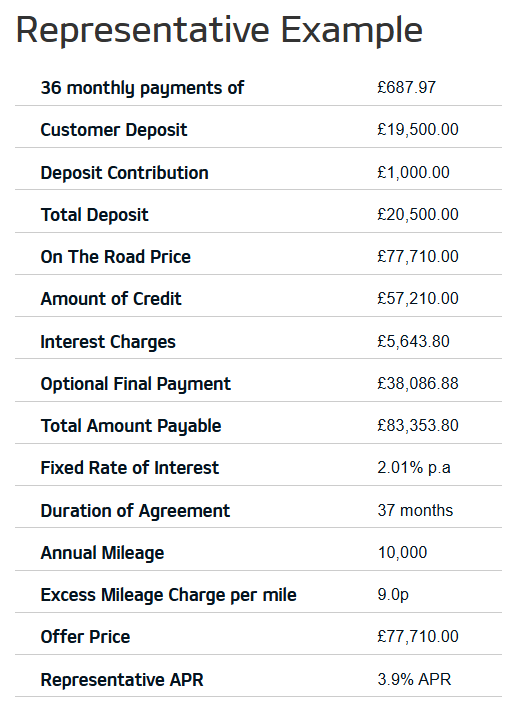Click the Annual Mileage 10,000 value
Image resolution: width=510 pixels, height=707 pixels.
pyautogui.click(x=402, y=553)
